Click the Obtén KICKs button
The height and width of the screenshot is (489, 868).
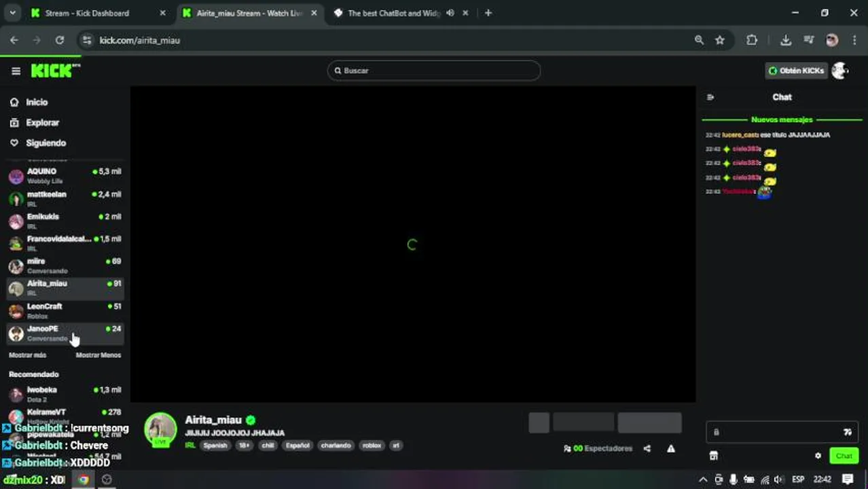click(x=795, y=71)
